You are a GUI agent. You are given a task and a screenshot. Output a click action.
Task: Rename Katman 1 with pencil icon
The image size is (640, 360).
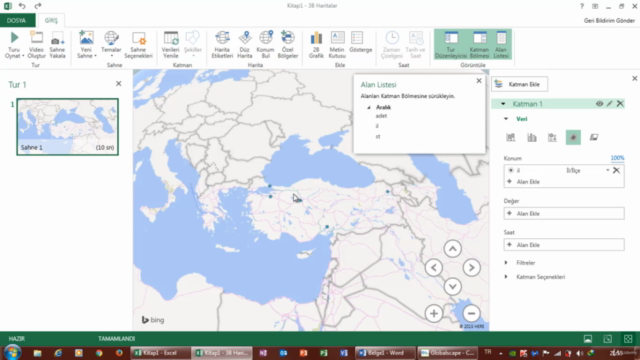609,104
